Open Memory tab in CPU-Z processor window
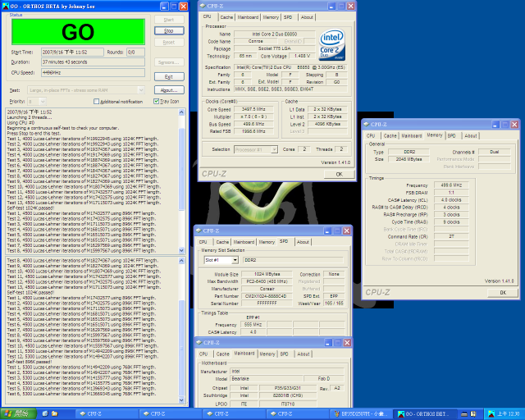 271,17
